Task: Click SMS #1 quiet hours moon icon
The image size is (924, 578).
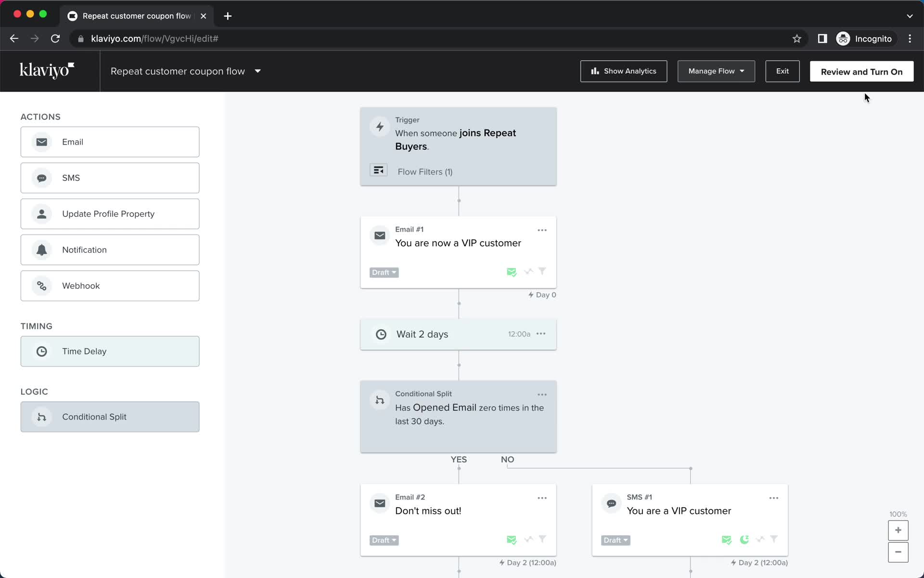Action: coord(744,539)
